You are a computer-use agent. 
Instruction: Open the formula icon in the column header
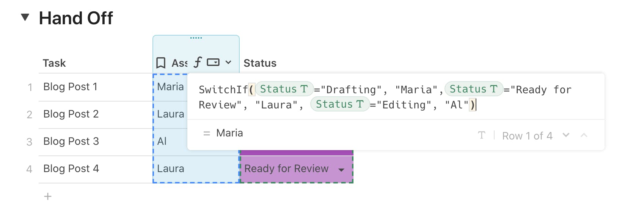pos(197,62)
